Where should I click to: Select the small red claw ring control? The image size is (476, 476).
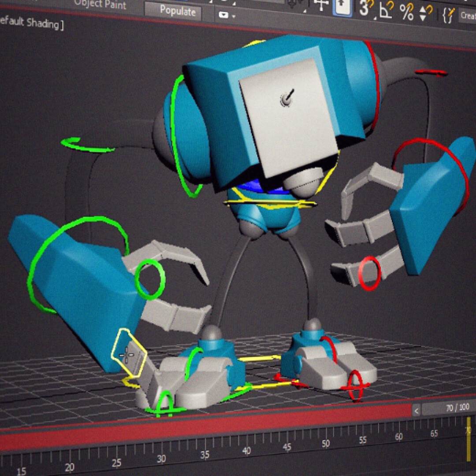369,273
